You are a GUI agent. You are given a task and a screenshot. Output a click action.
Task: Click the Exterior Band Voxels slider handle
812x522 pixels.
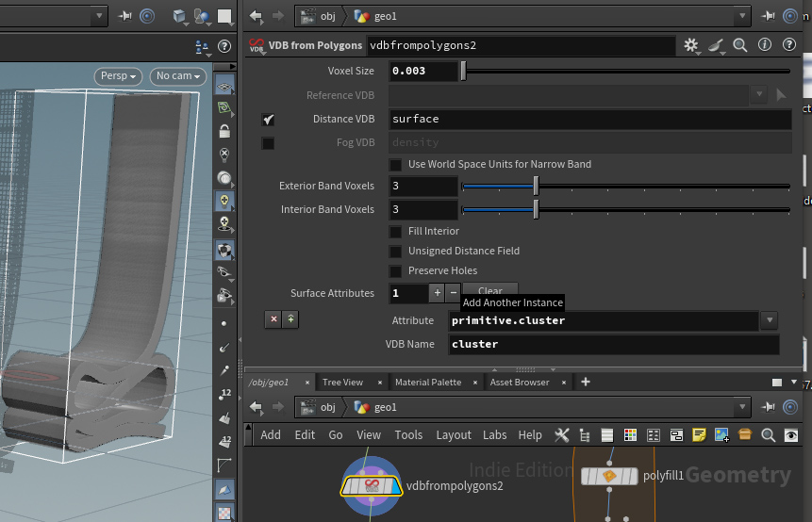click(x=536, y=187)
